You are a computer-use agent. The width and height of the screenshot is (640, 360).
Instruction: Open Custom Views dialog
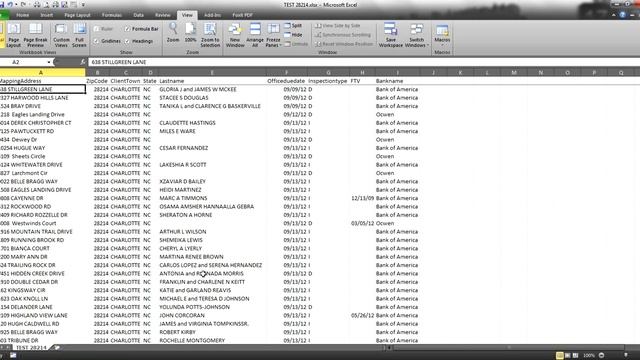click(61, 35)
